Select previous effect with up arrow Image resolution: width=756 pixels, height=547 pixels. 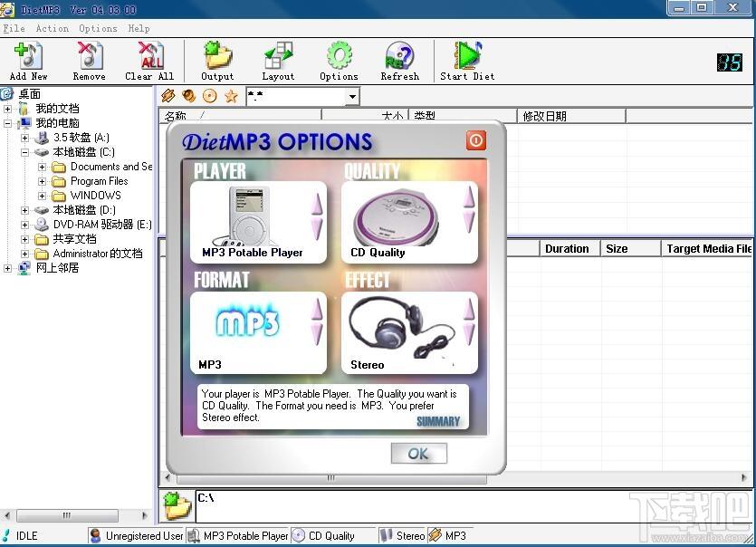click(x=469, y=309)
